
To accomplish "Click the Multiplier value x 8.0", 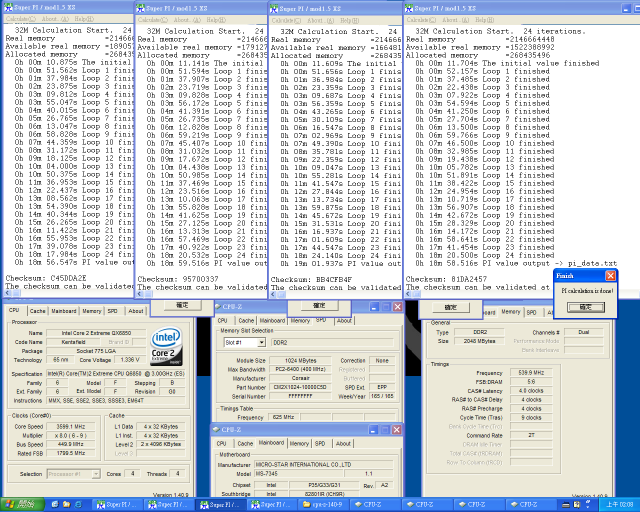I will coord(71,435).
